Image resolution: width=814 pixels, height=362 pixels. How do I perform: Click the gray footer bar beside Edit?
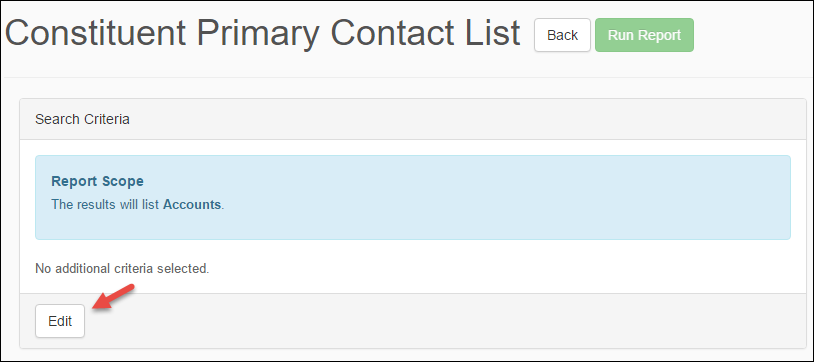point(441,321)
